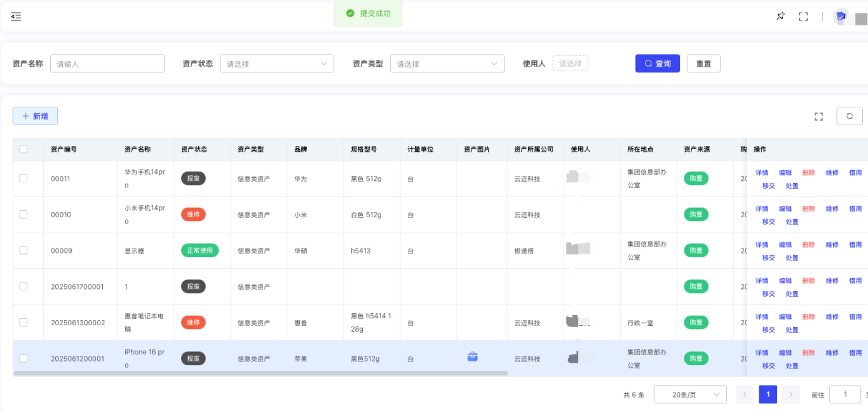
Task: Open the user avatar menu
Action: [x=841, y=17]
